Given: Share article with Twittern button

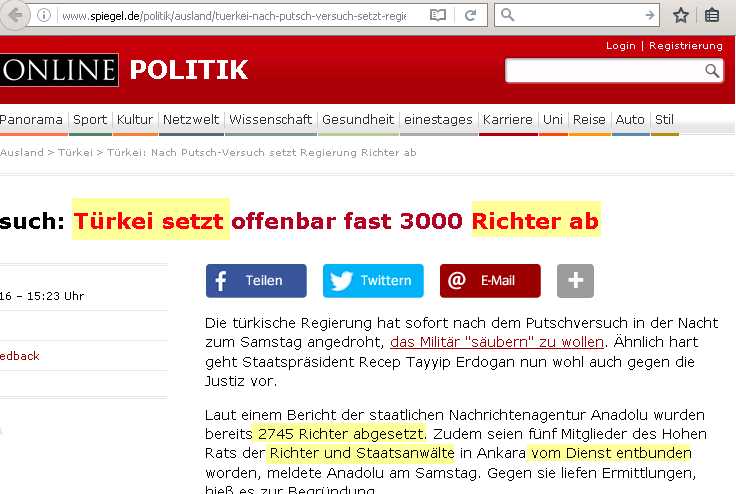Looking at the screenshot, I should click(372, 281).
